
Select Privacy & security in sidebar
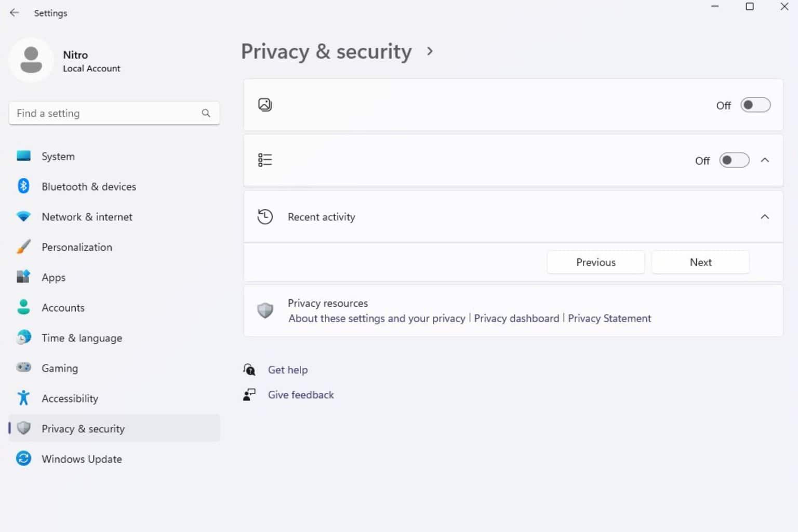tap(83, 428)
